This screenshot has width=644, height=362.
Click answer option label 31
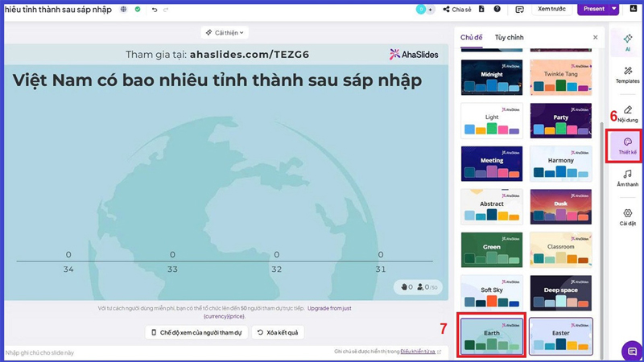381,269
